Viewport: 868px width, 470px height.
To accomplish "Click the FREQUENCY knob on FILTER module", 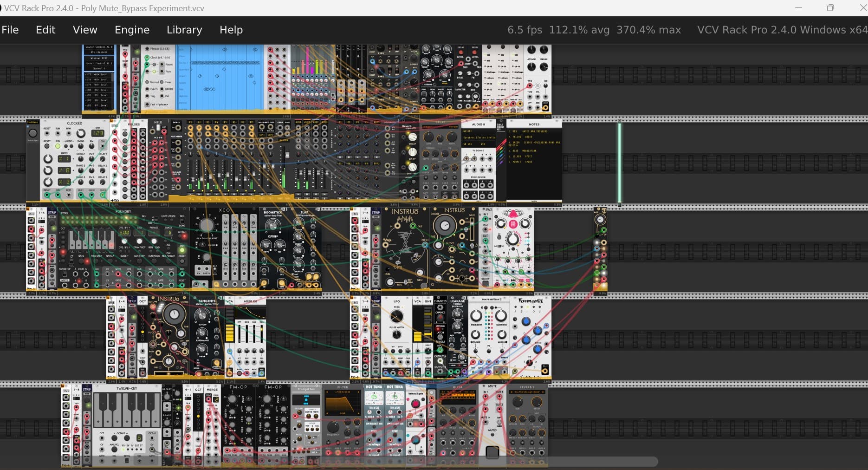I will [333, 427].
